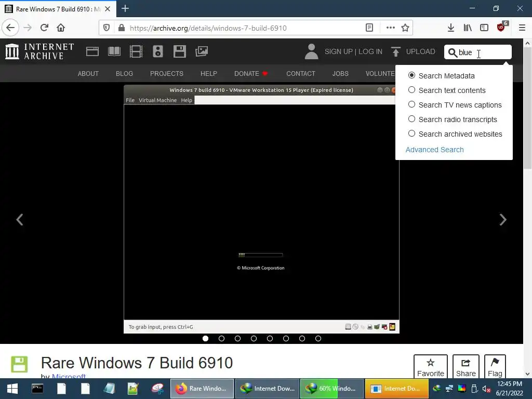Open the Audio speaker icon

158,51
